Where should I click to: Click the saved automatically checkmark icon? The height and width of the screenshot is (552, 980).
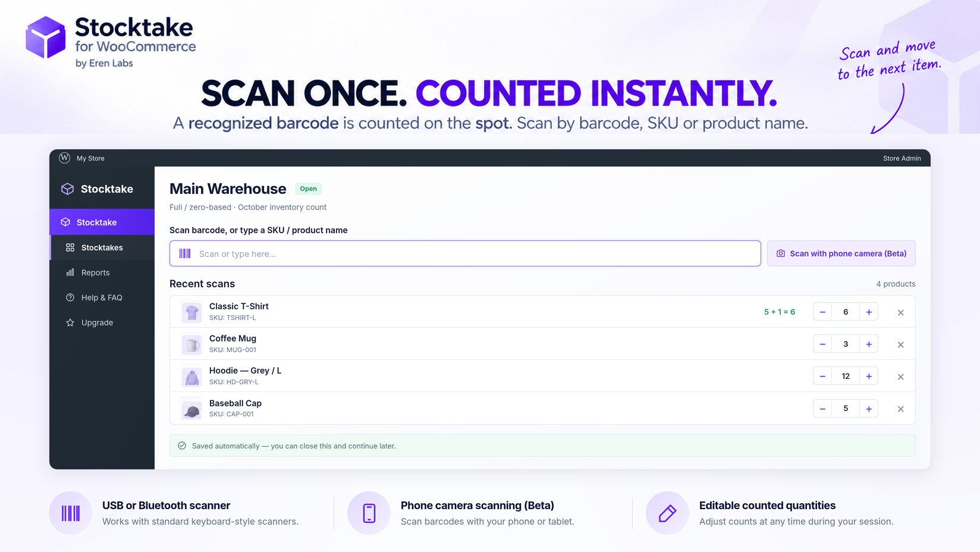(182, 446)
